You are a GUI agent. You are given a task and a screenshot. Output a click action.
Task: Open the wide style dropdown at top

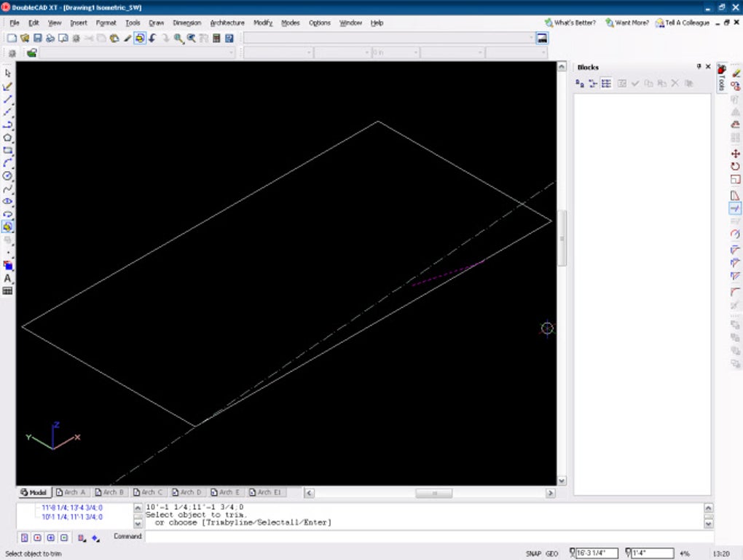pos(390,38)
